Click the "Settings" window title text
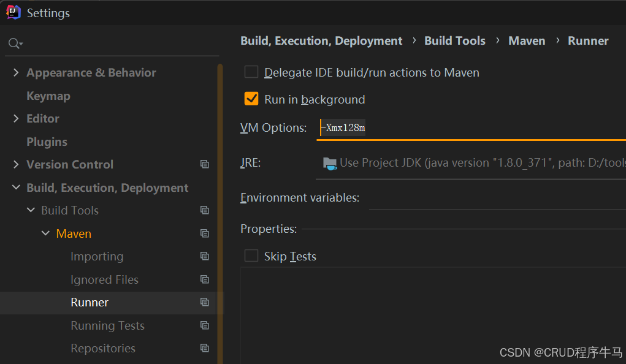 pos(48,13)
